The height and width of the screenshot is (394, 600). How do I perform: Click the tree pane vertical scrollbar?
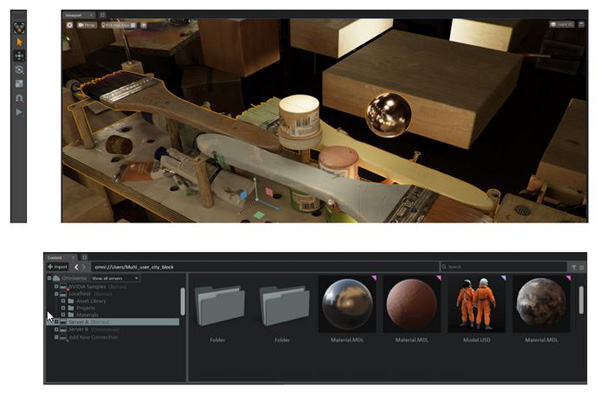(x=183, y=301)
